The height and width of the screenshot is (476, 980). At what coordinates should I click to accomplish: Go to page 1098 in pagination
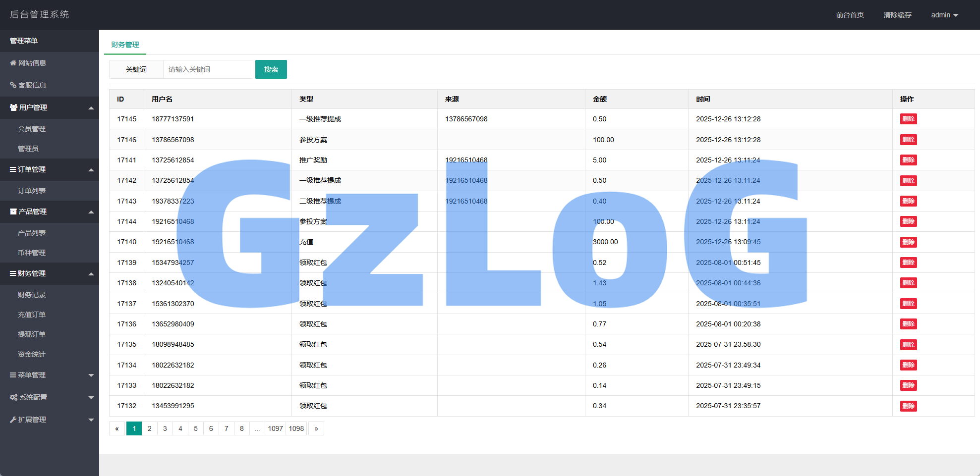tap(296, 428)
